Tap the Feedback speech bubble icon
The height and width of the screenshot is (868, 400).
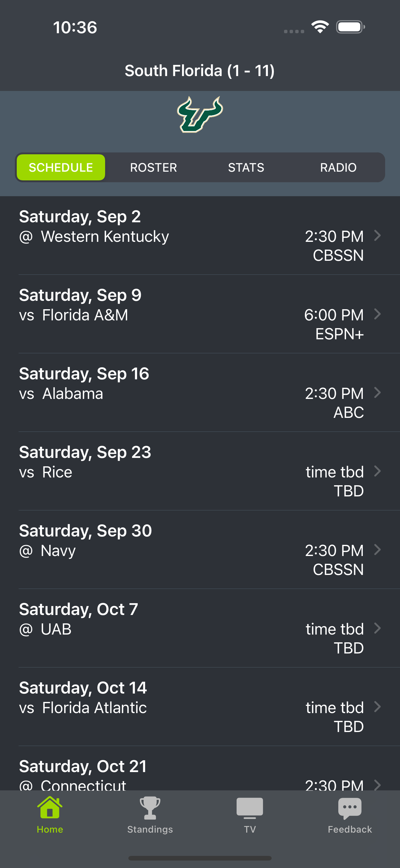[350, 808]
